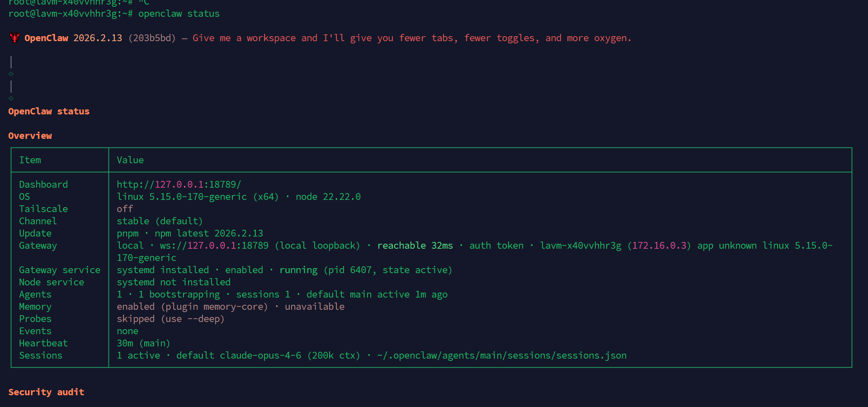868x407 pixels.
Task: Click the sessions.json file path
Action: 502,355
